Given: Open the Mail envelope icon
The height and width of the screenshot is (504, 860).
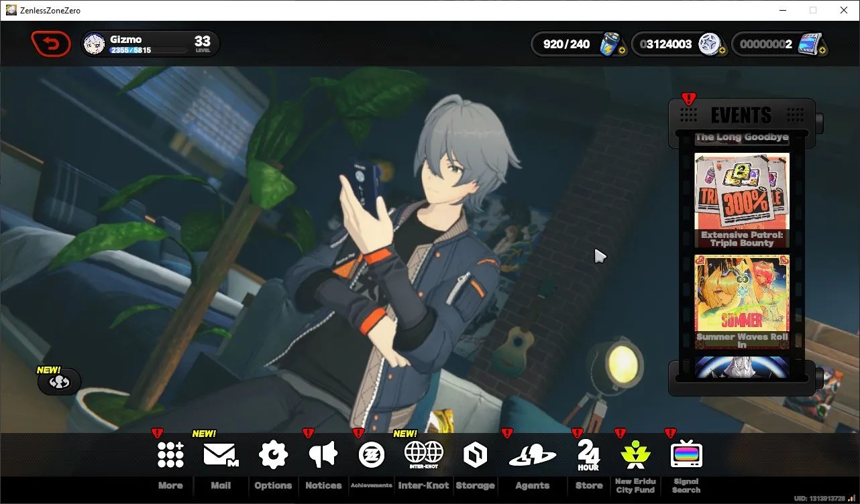Looking at the screenshot, I should pos(221,455).
